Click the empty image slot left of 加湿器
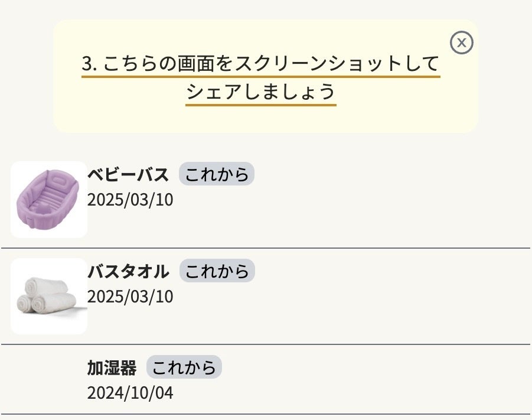The height and width of the screenshot is (420, 532). [x=49, y=380]
